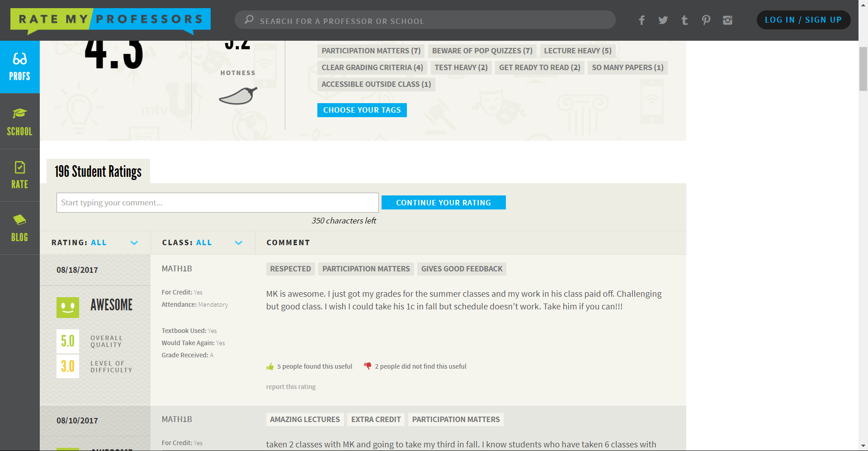This screenshot has height=451, width=868.
Task: Click the Comment column header
Action: (288, 243)
